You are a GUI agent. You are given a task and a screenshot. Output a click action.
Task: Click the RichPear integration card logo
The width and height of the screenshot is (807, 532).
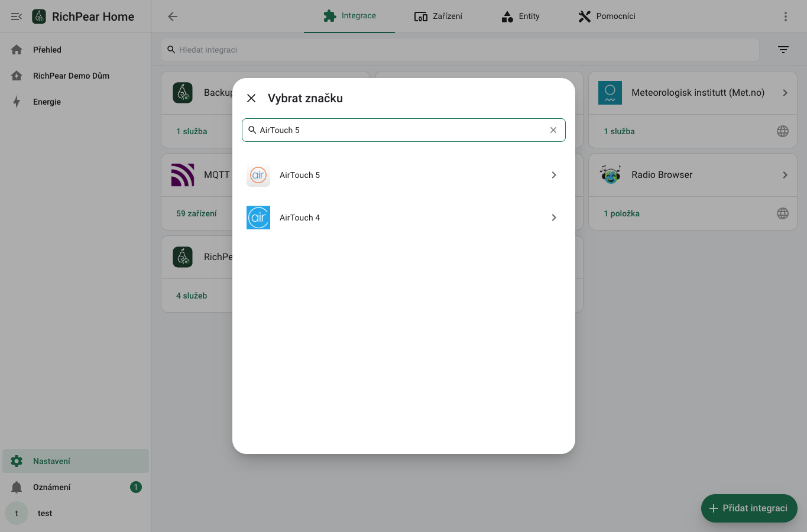tap(183, 257)
